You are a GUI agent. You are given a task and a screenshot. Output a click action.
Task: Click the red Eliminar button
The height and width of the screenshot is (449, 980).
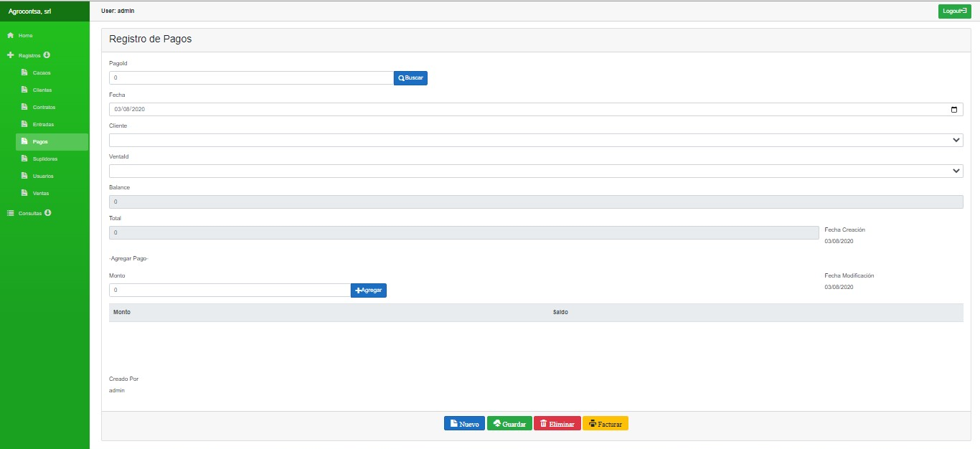557,424
